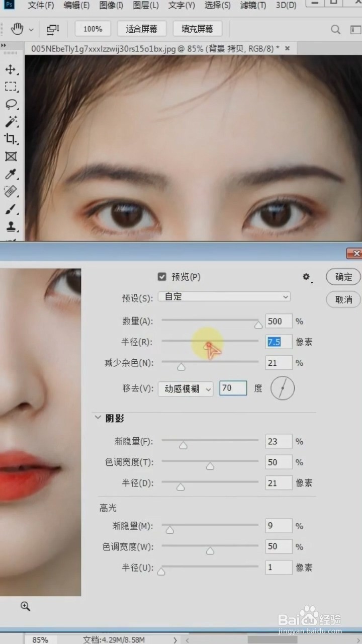Open the 文字(Y) menu
Screen dimensions: 362x644
pyautogui.click(x=182, y=6)
